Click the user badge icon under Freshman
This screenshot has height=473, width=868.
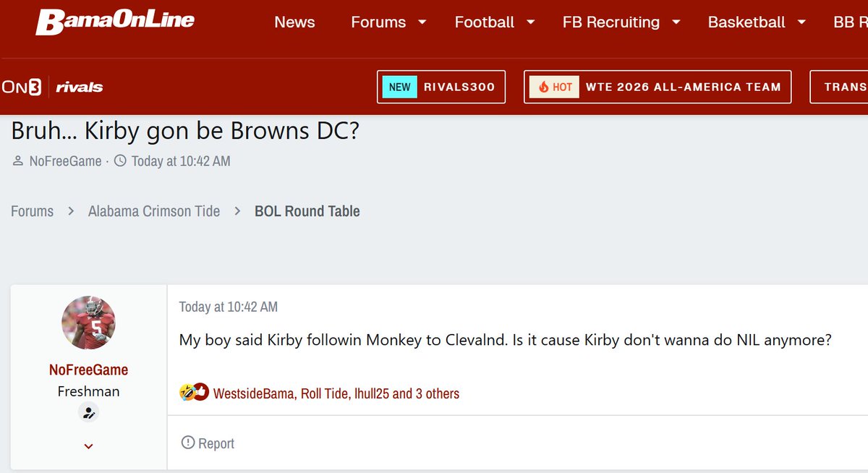pyautogui.click(x=88, y=413)
